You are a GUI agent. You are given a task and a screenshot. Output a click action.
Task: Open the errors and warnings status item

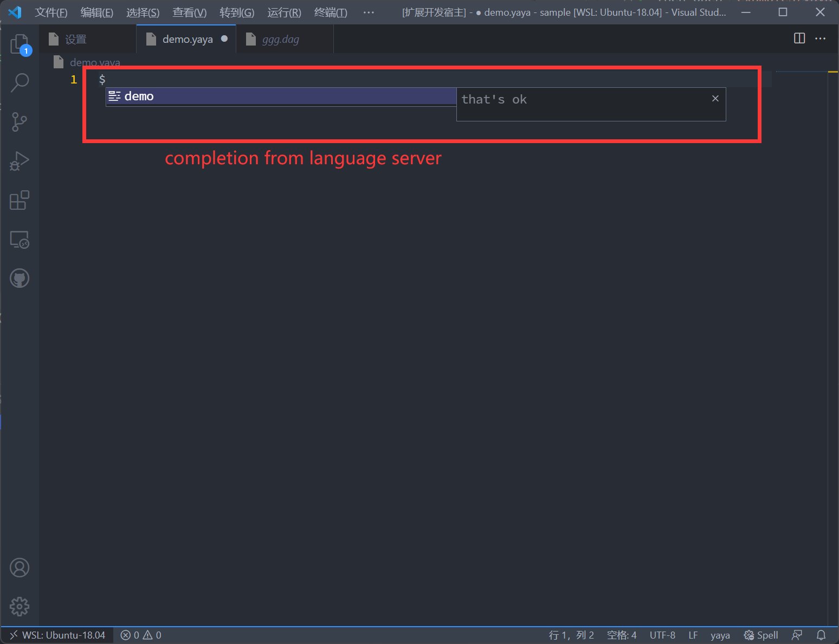(x=141, y=635)
